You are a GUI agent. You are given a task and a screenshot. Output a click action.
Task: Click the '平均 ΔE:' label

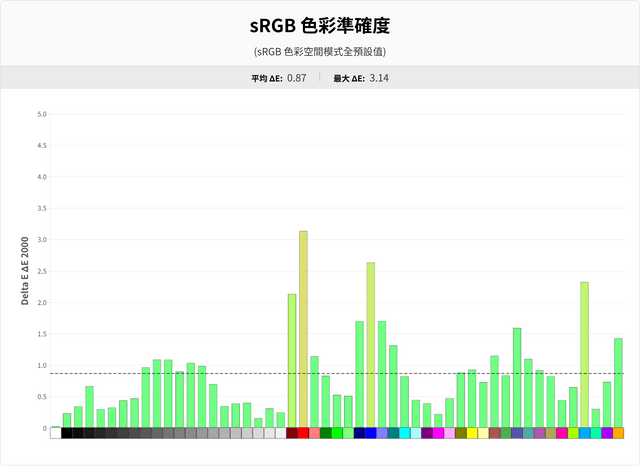267,78
